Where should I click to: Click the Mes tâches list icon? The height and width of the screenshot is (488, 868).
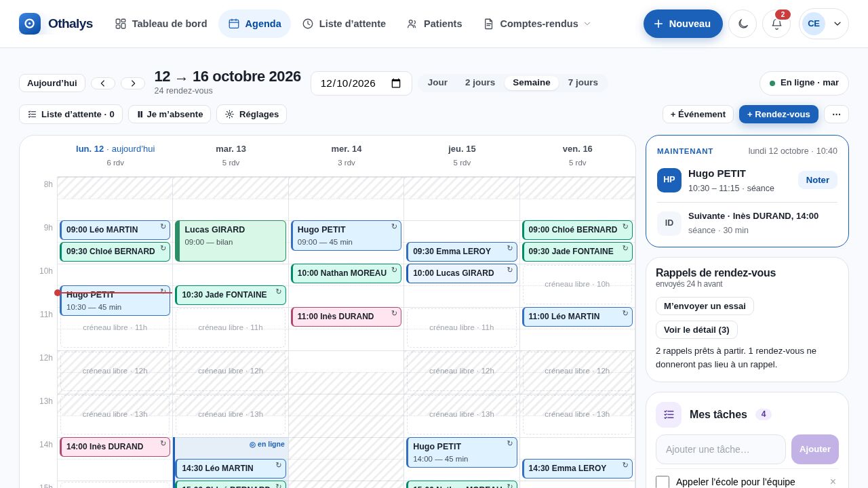click(x=669, y=415)
